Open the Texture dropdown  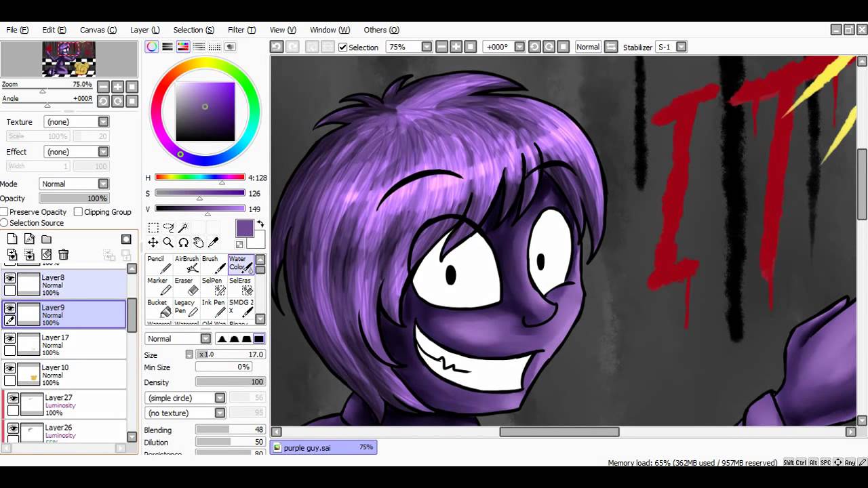[x=77, y=122]
